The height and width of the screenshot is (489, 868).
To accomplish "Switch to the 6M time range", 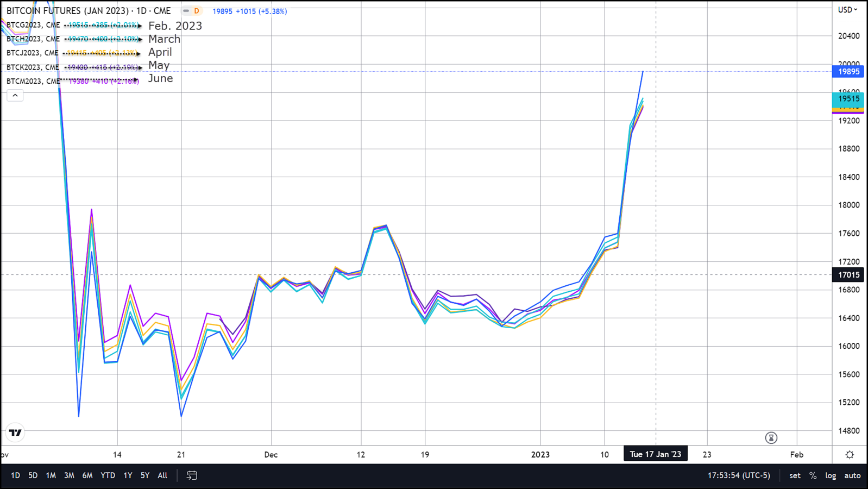I will click(x=87, y=475).
